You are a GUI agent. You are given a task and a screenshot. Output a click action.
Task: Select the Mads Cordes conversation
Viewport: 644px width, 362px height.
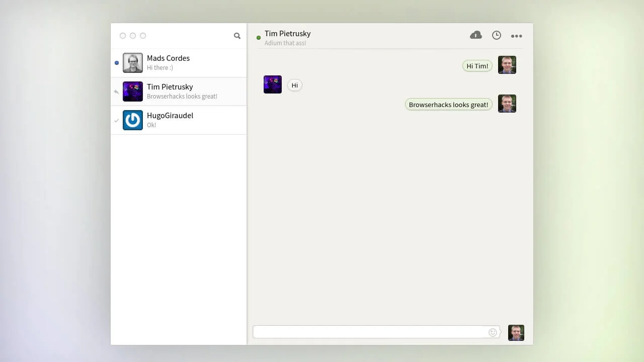191,63
